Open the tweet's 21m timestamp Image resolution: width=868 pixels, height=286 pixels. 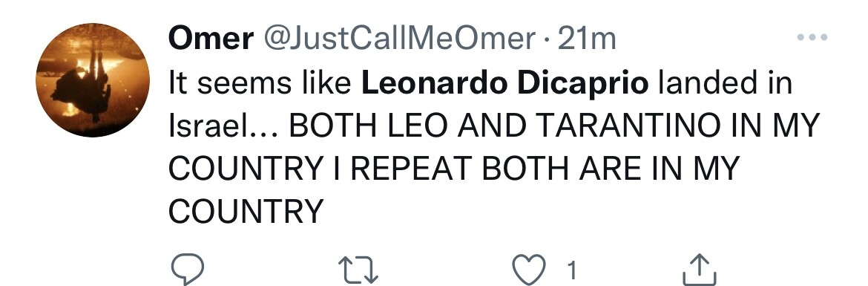click(586, 39)
